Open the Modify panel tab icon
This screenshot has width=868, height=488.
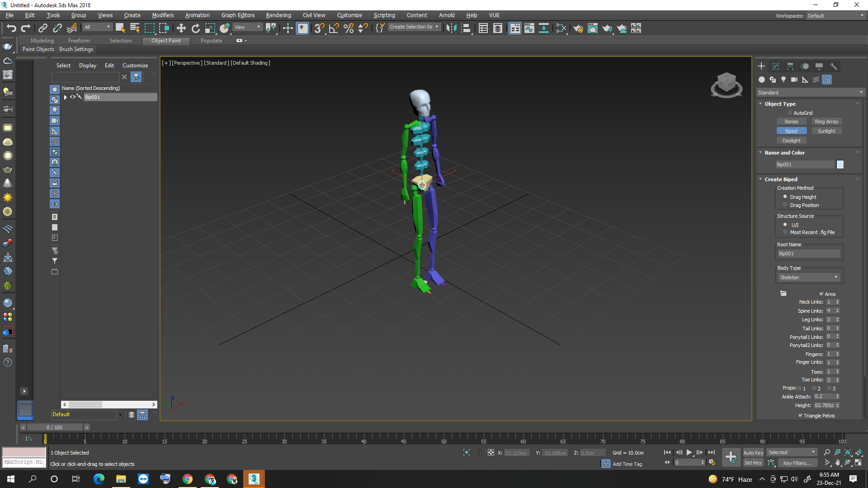776,66
